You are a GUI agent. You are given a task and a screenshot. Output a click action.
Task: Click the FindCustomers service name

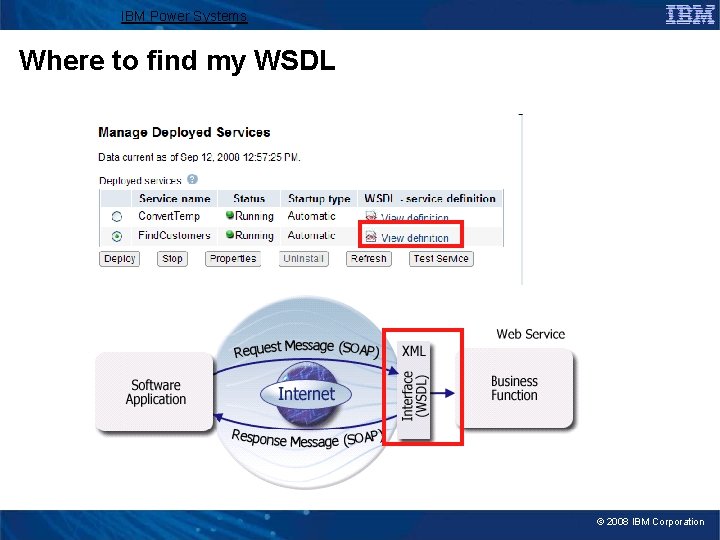174,235
